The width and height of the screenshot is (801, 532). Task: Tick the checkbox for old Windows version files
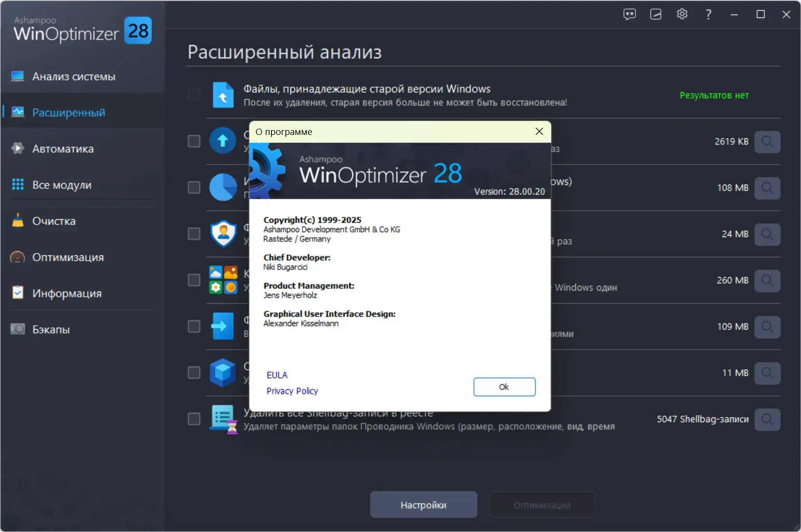tap(194, 95)
